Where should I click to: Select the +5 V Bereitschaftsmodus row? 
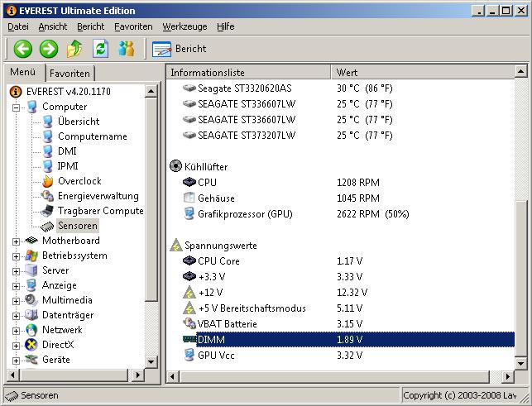coord(340,308)
